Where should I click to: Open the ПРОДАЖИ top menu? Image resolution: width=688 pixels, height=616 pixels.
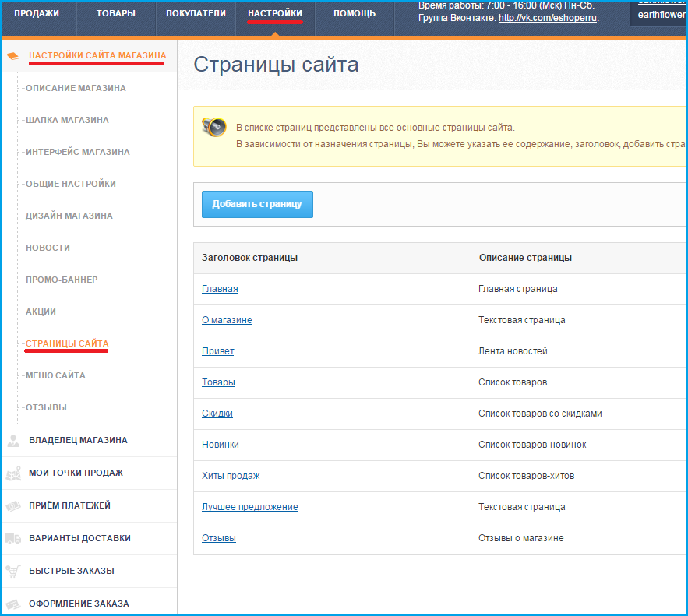(x=37, y=13)
